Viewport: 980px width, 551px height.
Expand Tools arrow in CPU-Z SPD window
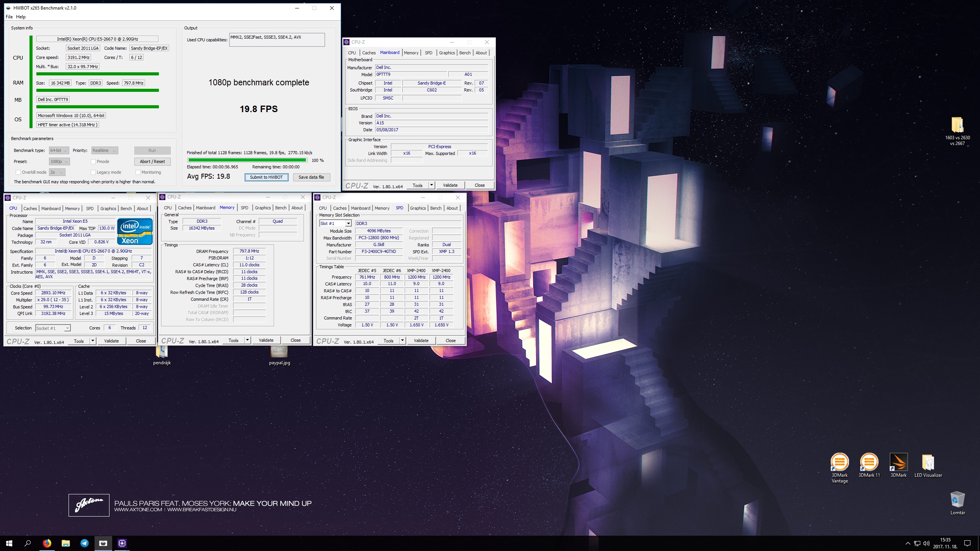tap(402, 341)
